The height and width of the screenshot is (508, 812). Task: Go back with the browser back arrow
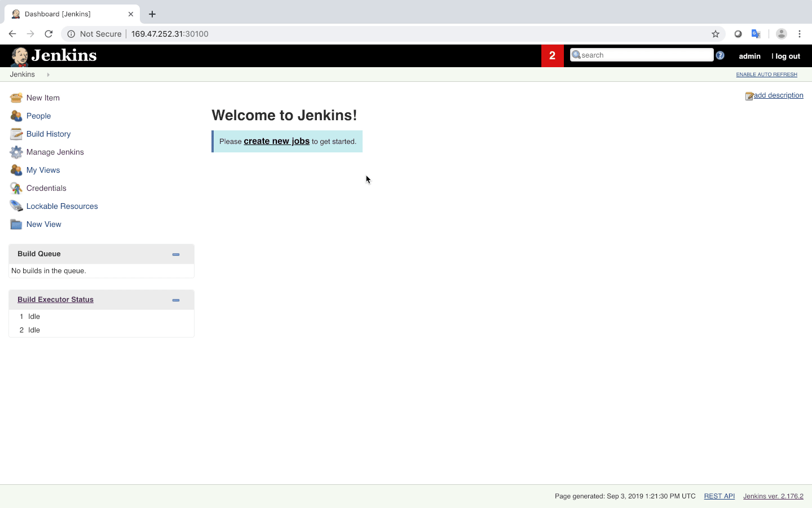[12, 34]
